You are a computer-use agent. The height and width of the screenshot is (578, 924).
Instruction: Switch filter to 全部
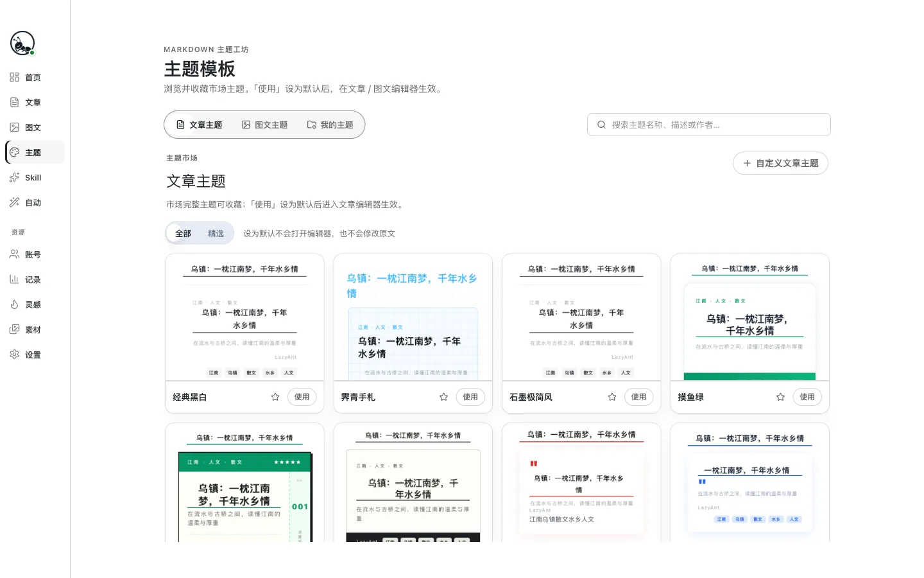(x=183, y=233)
